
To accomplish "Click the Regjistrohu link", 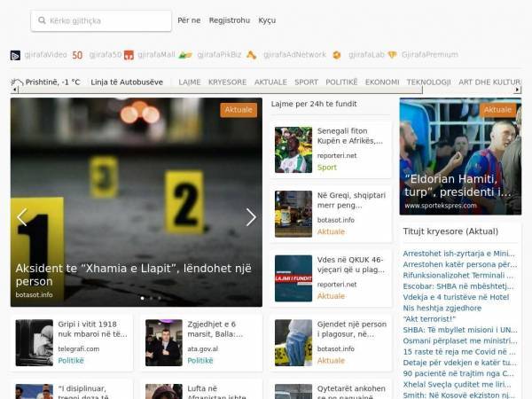I will tap(230, 20).
